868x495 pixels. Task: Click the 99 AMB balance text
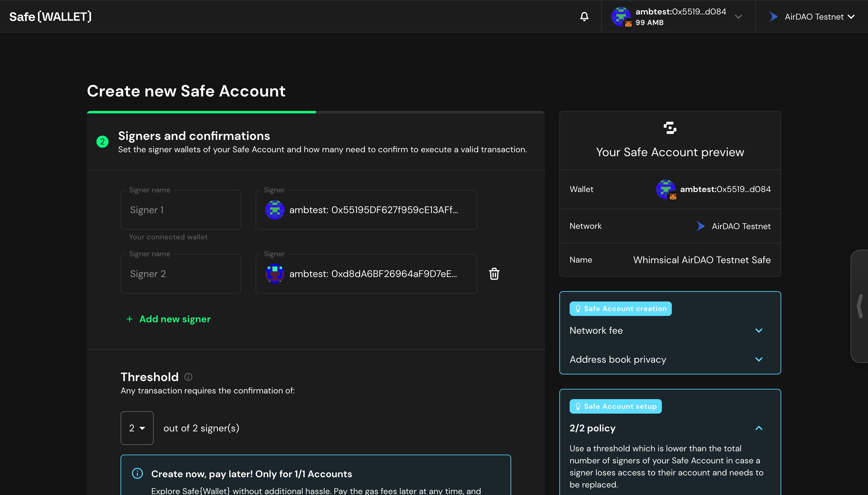[649, 22]
